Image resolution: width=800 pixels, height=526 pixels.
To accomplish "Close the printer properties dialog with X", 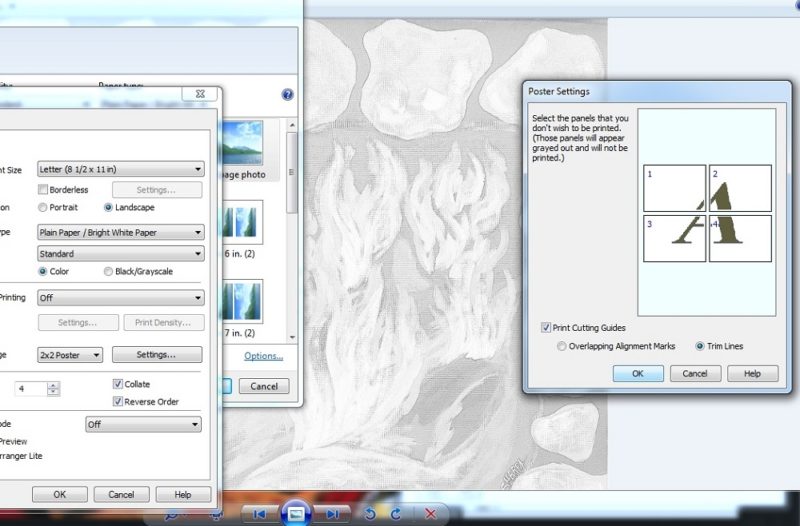I will 201,94.
